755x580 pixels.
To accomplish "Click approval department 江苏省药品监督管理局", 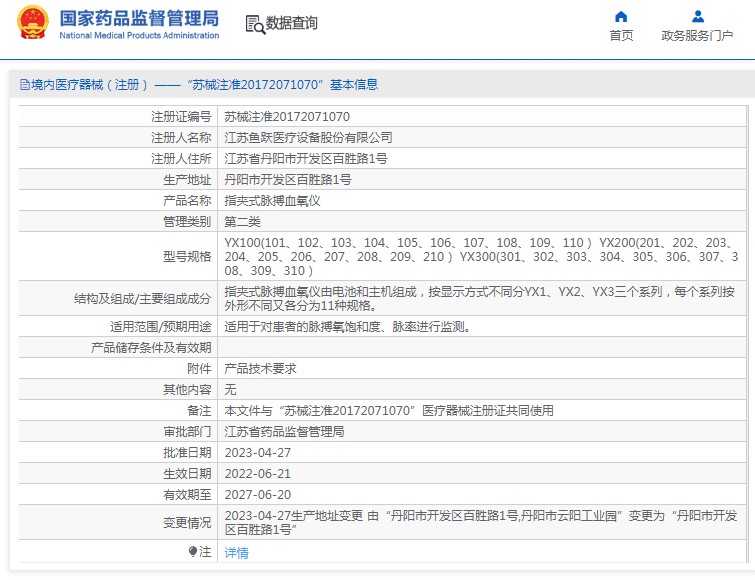I will (x=284, y=431).
